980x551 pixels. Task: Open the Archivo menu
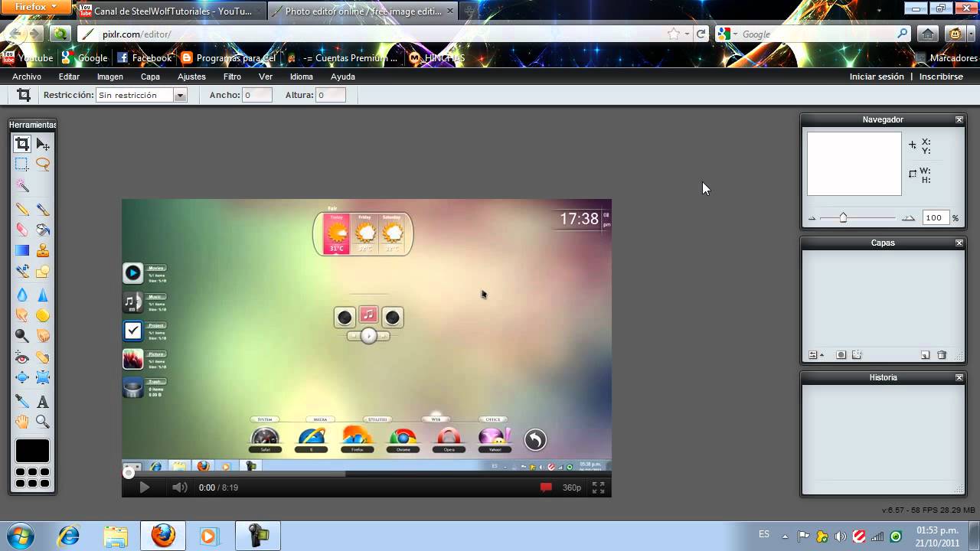(27, 77)
